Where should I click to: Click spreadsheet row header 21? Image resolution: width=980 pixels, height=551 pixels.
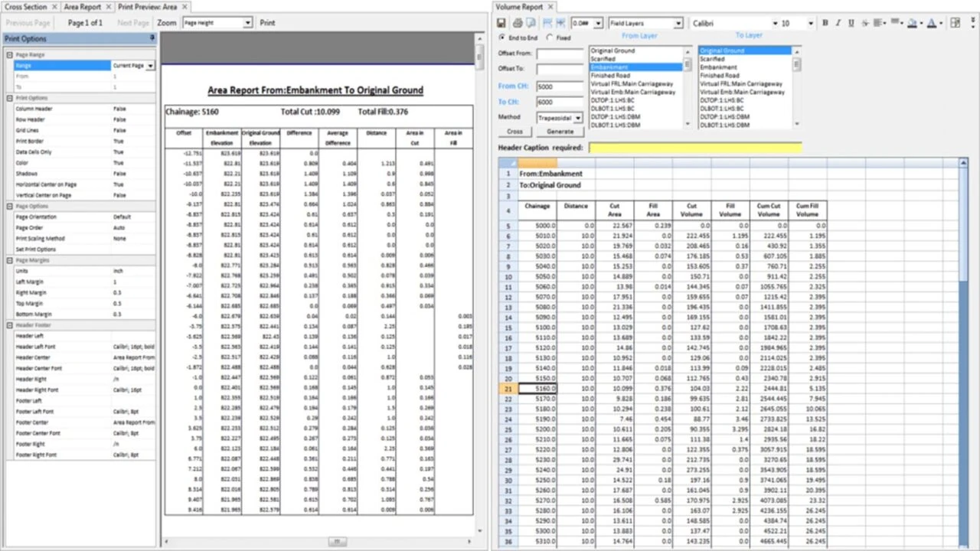coord(508,389)
